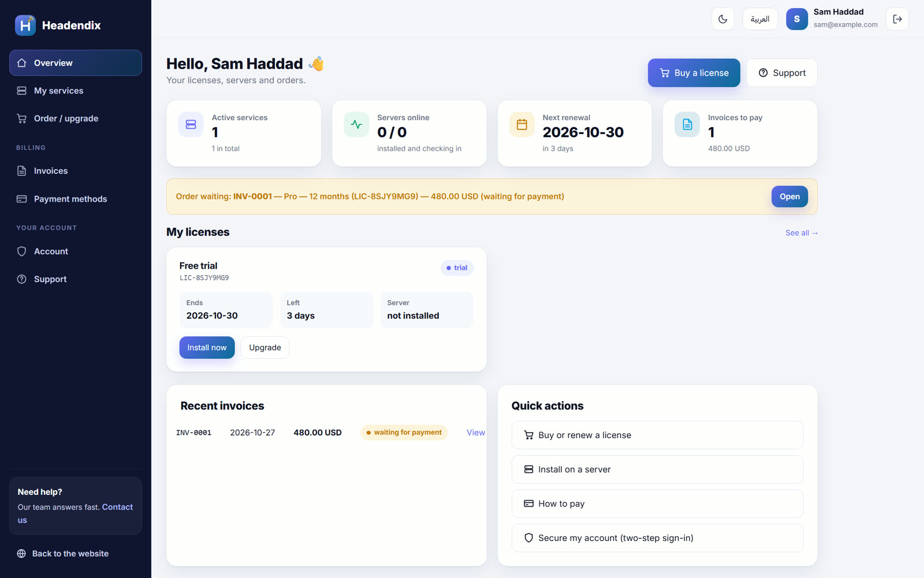Select Buy or renew a license action
924x578 pixels.
[x=657, y=435]
